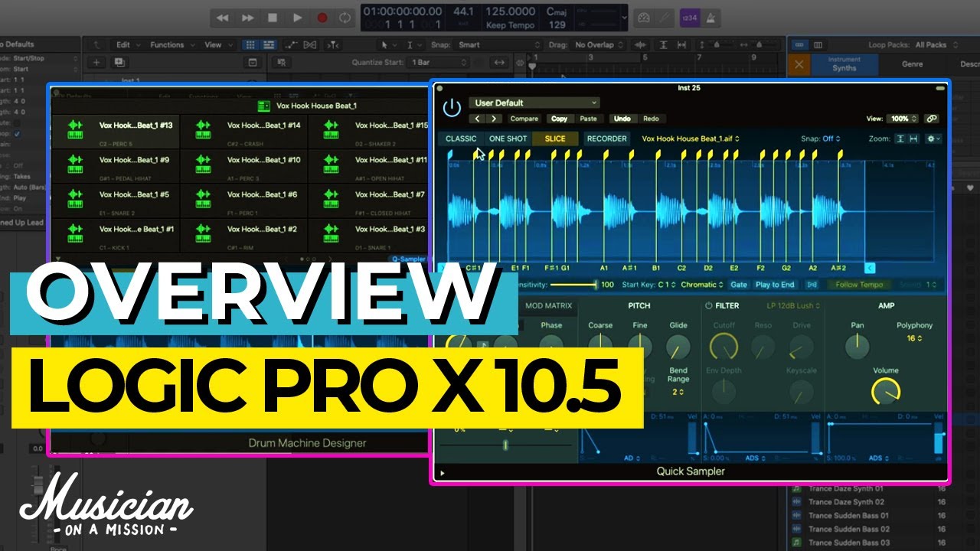The image size is (980, 551).
Task: Toggle the FILTER power icon
Action: [x=708, y=306]
